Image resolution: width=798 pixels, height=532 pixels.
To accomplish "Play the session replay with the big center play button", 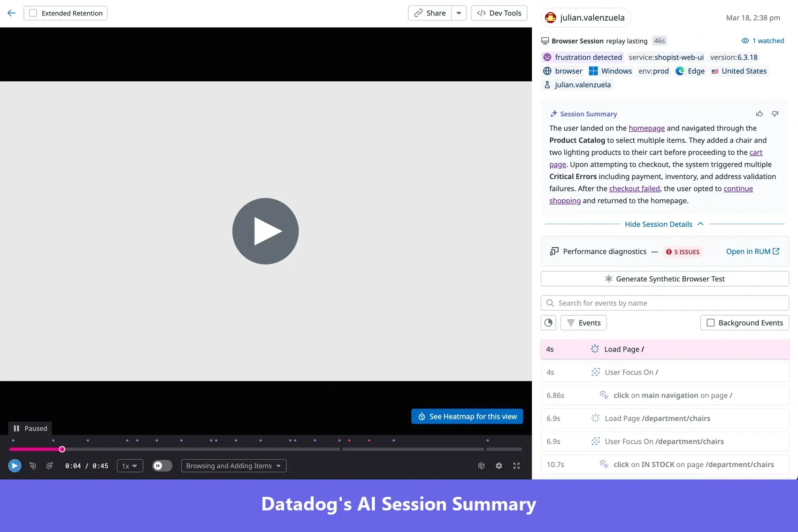I will coord(266,231).
